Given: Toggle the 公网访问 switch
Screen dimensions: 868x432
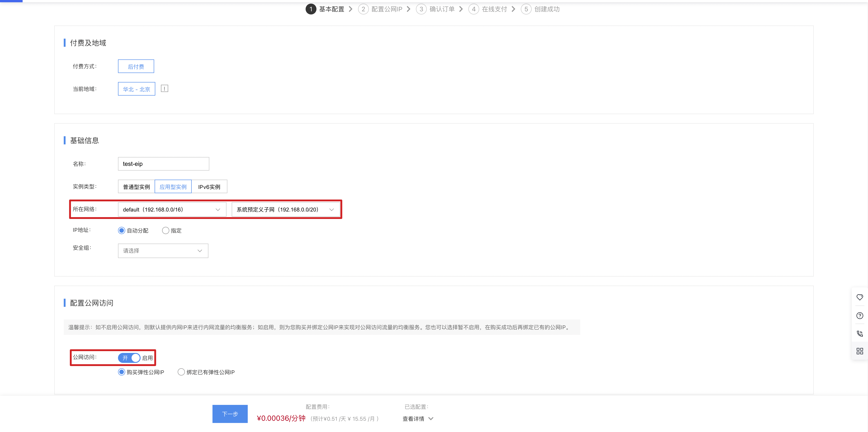Looking at the screenshot, I should coord(129,358).
